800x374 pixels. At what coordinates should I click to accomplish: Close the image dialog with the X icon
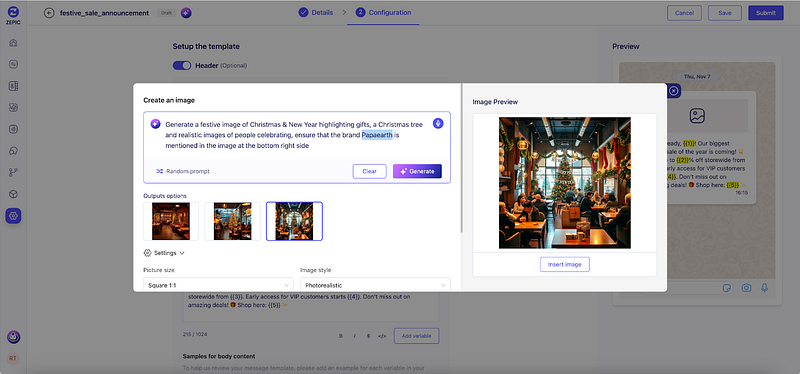coord(674,91)
